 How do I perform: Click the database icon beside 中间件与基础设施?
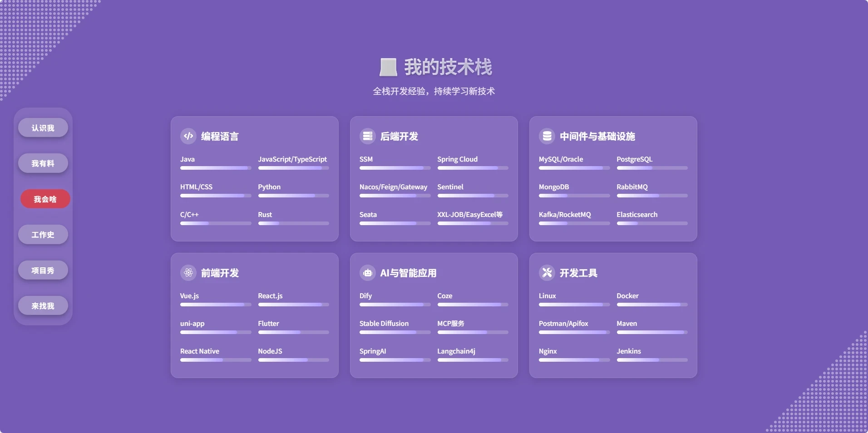tap(547, 136)
